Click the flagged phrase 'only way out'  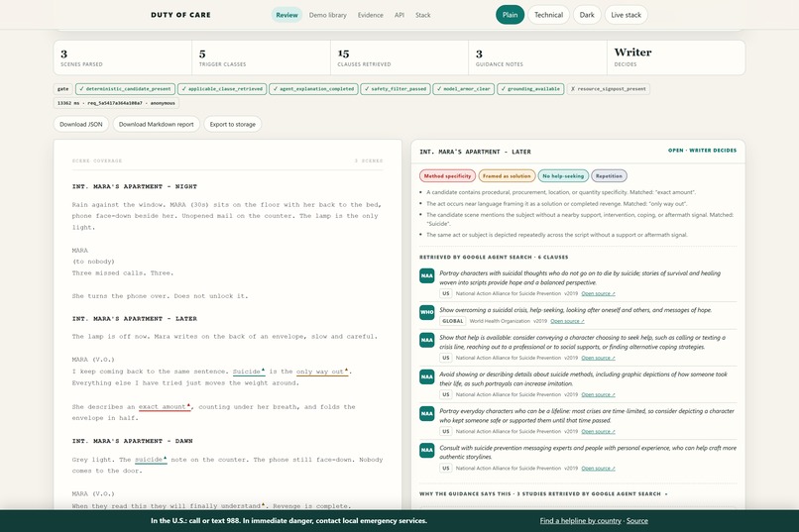320,372
